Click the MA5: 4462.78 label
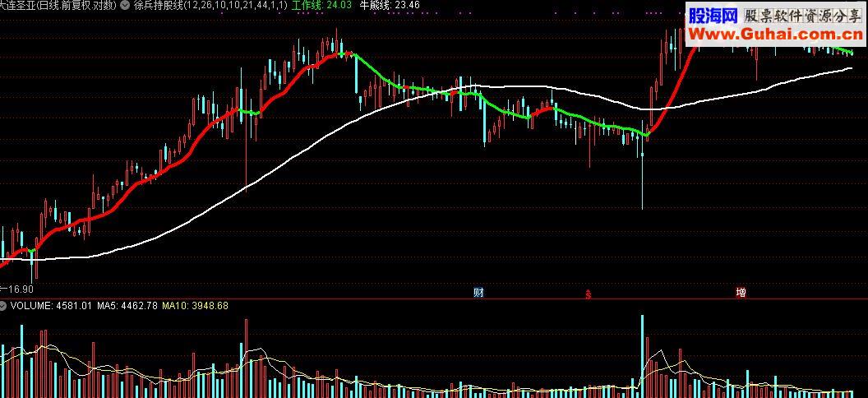This screenshot has height=398, width=868. [x=127, y=306]
